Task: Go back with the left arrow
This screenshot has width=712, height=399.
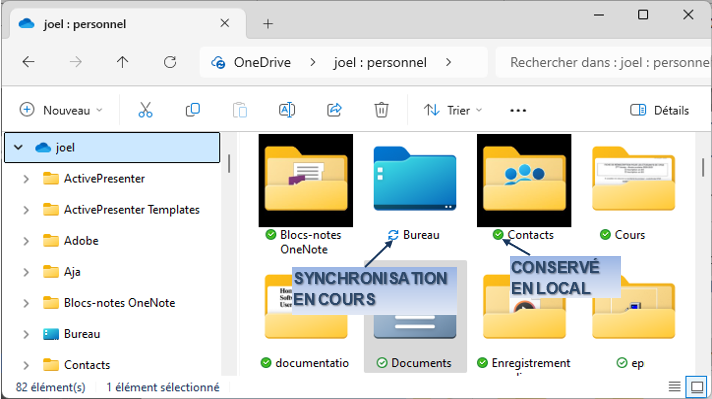Action: [x=29, y=62]
